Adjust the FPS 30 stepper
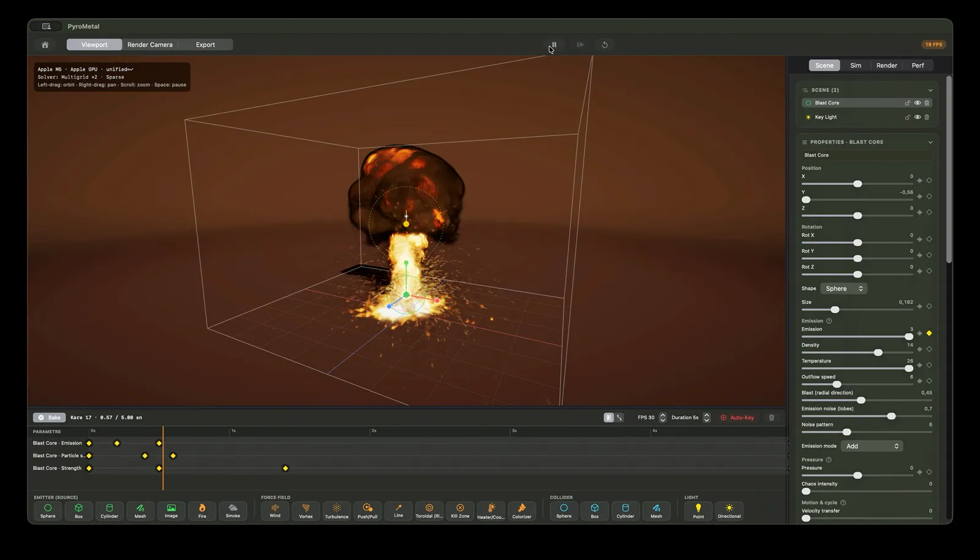This screenshot has width=980, height=560. click(x=663, y=418)
